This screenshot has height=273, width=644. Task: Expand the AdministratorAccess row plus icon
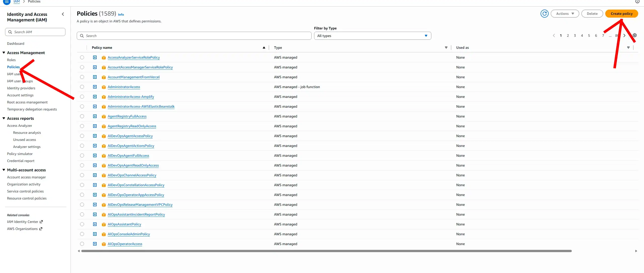click(95, 87)
